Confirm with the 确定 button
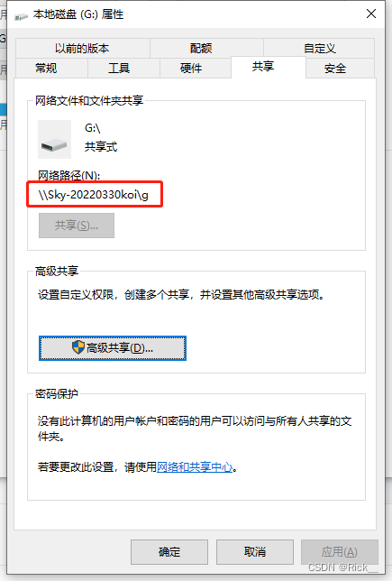The width and height of the screenshot is (392, 581). tap(169, 552)
